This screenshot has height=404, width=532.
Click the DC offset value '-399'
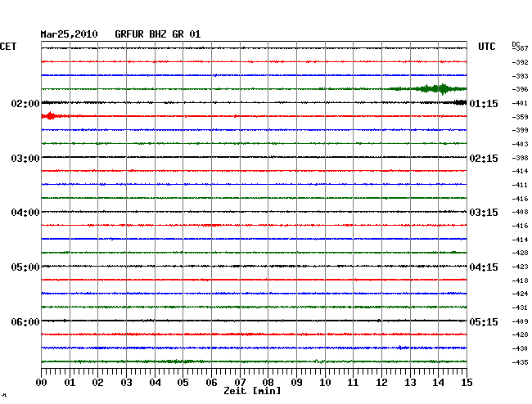(x=520, y=130)
